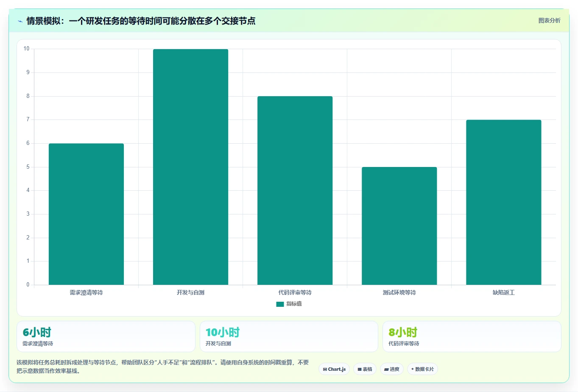Click the 图表分析 label in the header
578x392 pixels.
coord(549,20)
